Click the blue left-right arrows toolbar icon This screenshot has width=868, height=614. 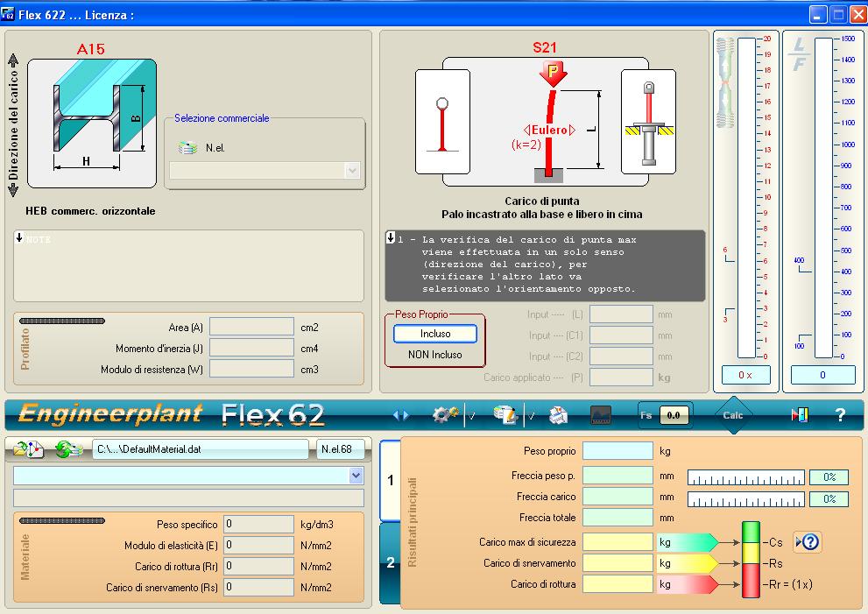pyautogui.click(x=401, y=415)
